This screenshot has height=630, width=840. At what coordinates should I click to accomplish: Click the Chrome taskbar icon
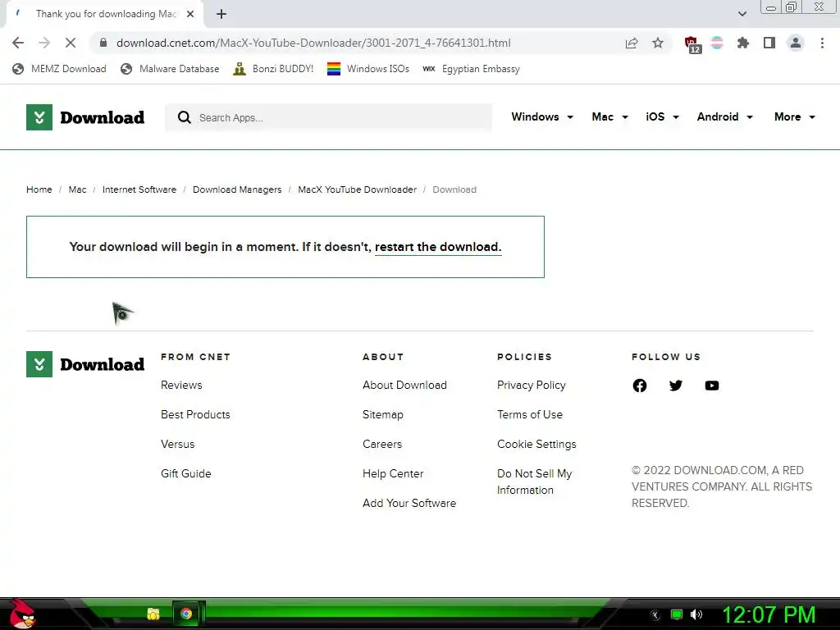coord(186,614)
